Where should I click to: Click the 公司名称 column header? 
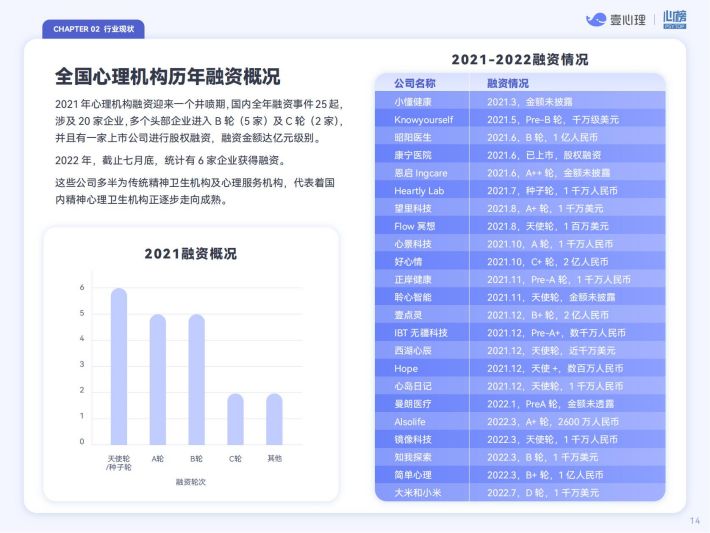point(414,83)
